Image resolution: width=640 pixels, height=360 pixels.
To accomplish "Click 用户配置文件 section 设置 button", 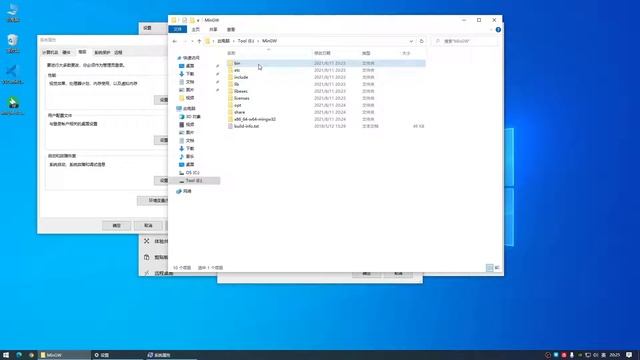I will [x=162, y=140].
